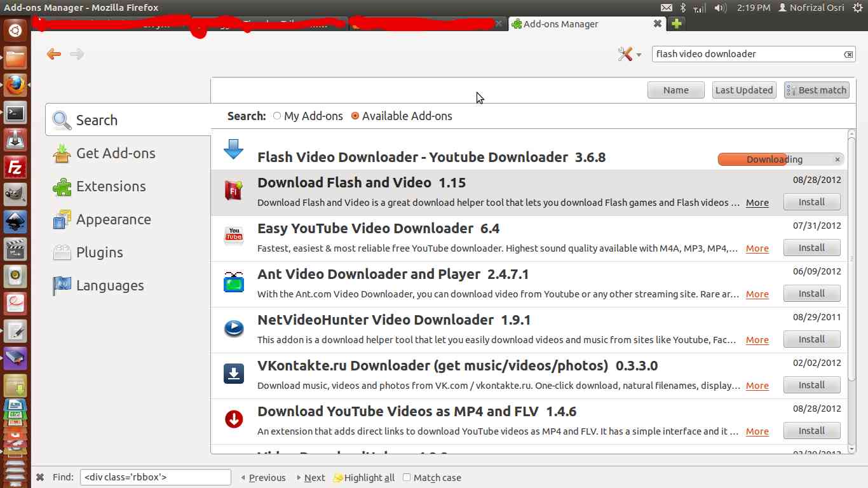Screen dimensions: 868x488
Task: Sort results by Name
Action: 676,90
